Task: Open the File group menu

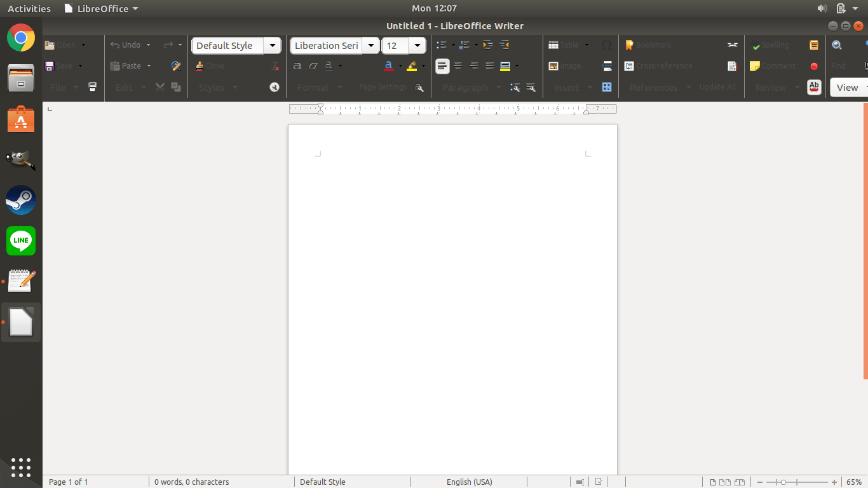Action: pos(64,88)
